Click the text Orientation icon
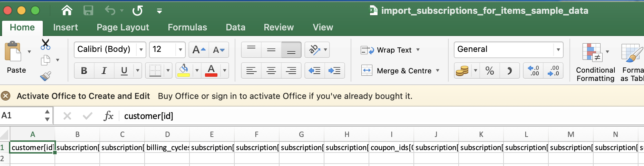This screenshot has height=166, width=644. [x=314, y=50]
